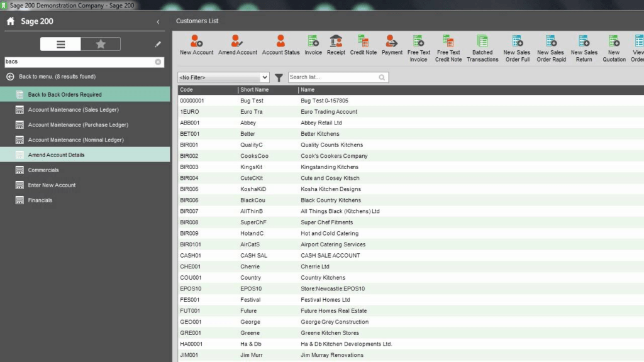
Task: Open Account Maintenance (Nominal Ledger)
Action: point(85,140)
